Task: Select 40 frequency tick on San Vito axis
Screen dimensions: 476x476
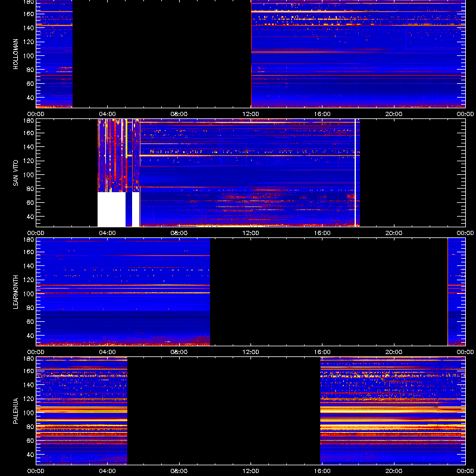Action: [30, 217]
